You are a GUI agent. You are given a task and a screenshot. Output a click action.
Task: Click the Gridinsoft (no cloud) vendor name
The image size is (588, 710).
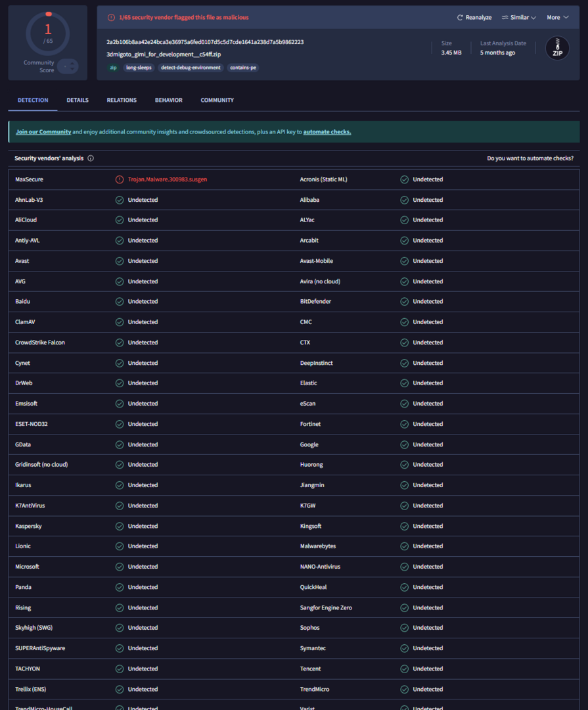41,465
